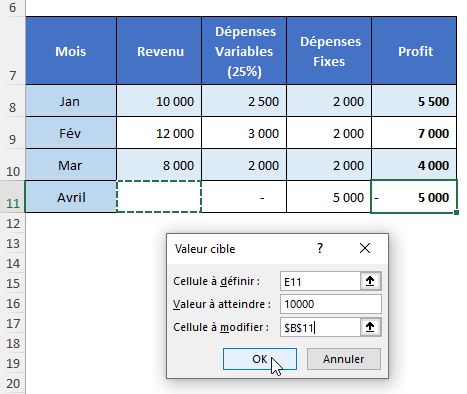Open help with the question mark icon
Screen dimensions: 467x394
320,248
